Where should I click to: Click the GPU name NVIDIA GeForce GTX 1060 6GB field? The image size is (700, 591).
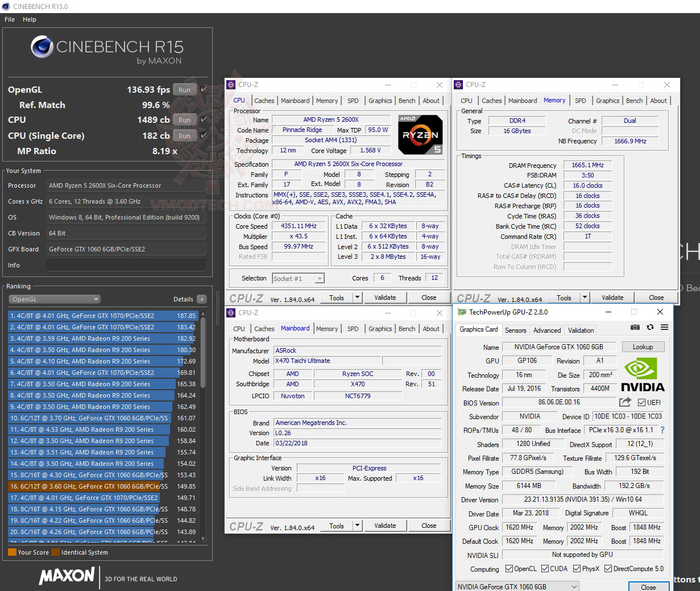(558, 347)
